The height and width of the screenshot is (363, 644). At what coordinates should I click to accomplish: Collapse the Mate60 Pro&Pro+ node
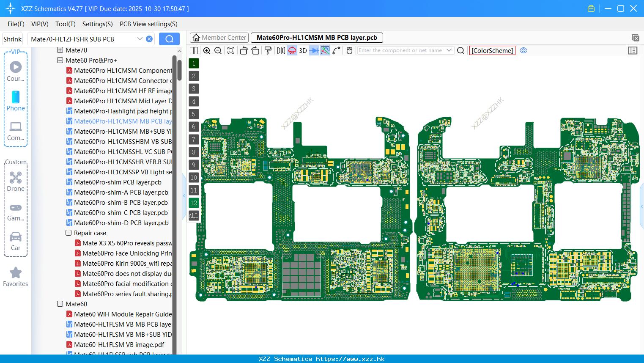click(60, 60)
